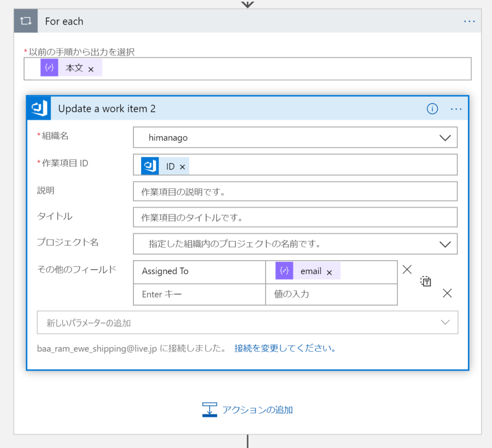Click the For each header title
492x448 pixels.
[64, 21]
